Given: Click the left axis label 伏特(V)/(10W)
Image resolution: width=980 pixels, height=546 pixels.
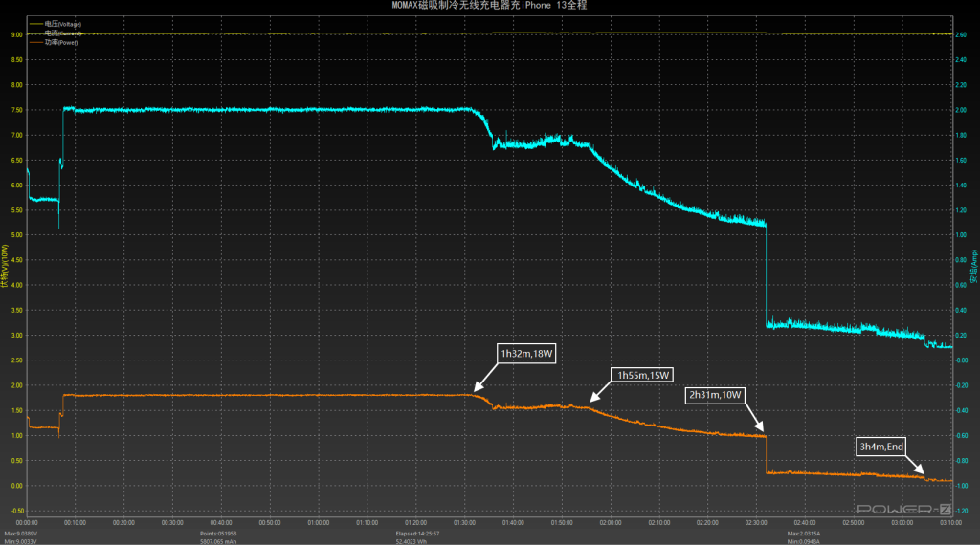Looking at the screenshot, I should (5, 266).
